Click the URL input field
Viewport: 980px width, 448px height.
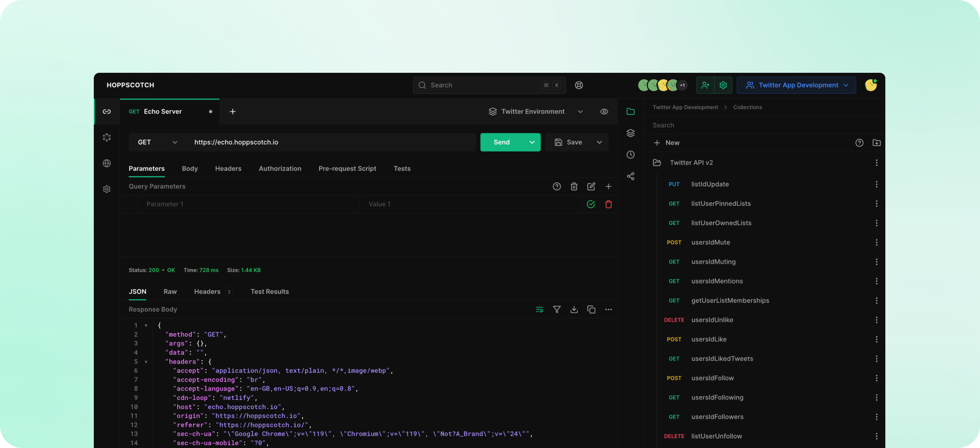tap(331, 142)
